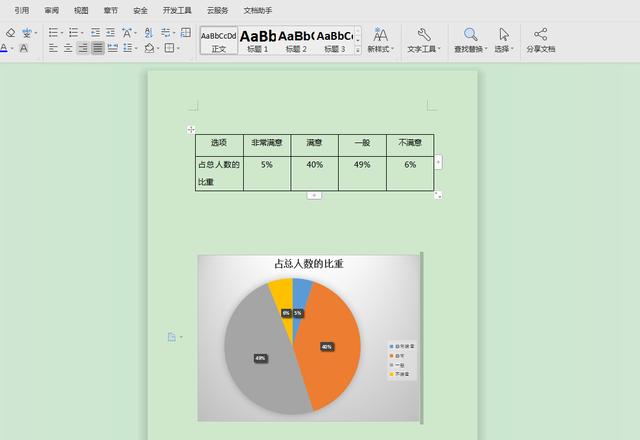Click the 新样式 AA icon
Screen dimensions: 640x440
(x=380, y=35)
